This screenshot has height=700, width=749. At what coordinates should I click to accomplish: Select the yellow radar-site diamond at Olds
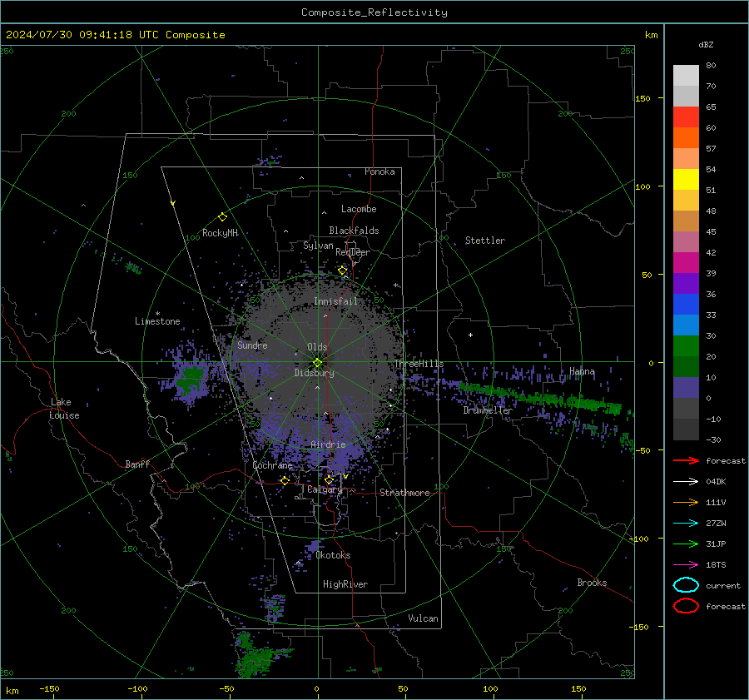pyautogui.click(x=317, y=363)
